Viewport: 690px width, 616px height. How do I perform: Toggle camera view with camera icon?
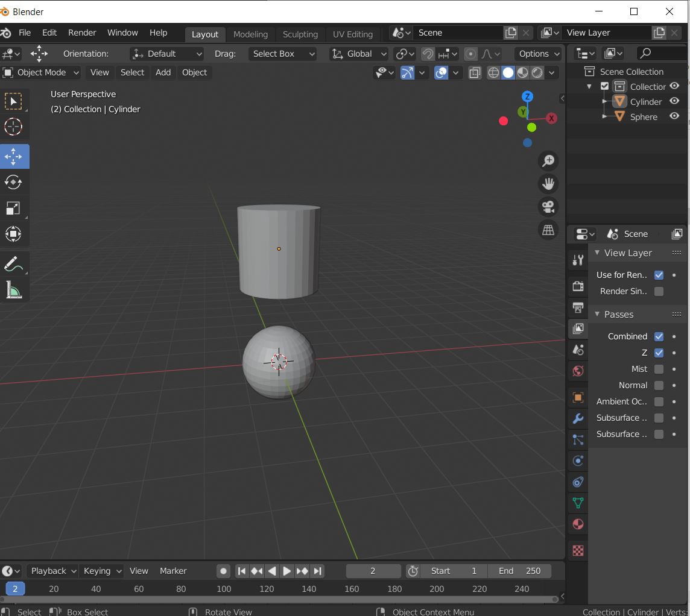pos(548,207)
